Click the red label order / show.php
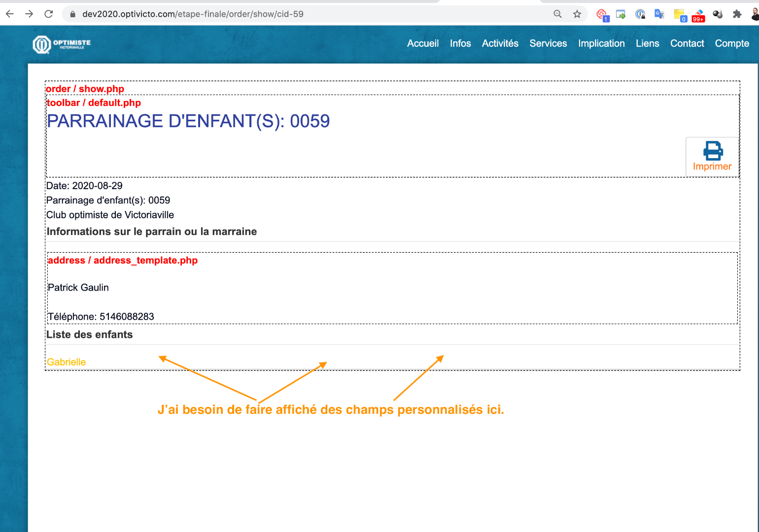 [85, 89]
